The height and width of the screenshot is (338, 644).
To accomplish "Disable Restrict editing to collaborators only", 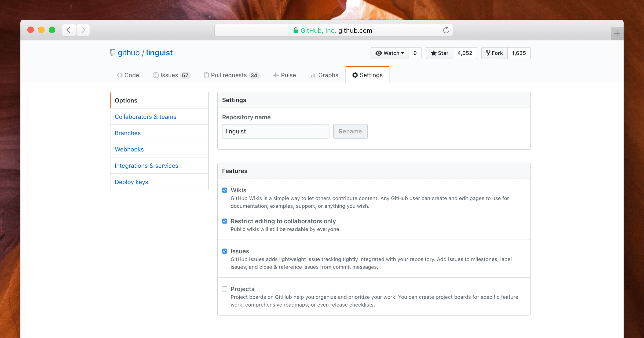I will 225,221.
